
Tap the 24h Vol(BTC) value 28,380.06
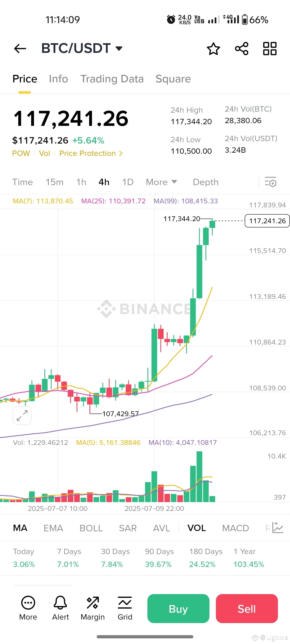243,120
